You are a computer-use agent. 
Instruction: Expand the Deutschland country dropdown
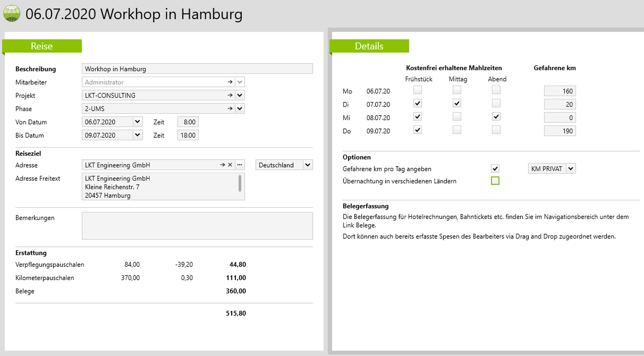pos(307,165)
